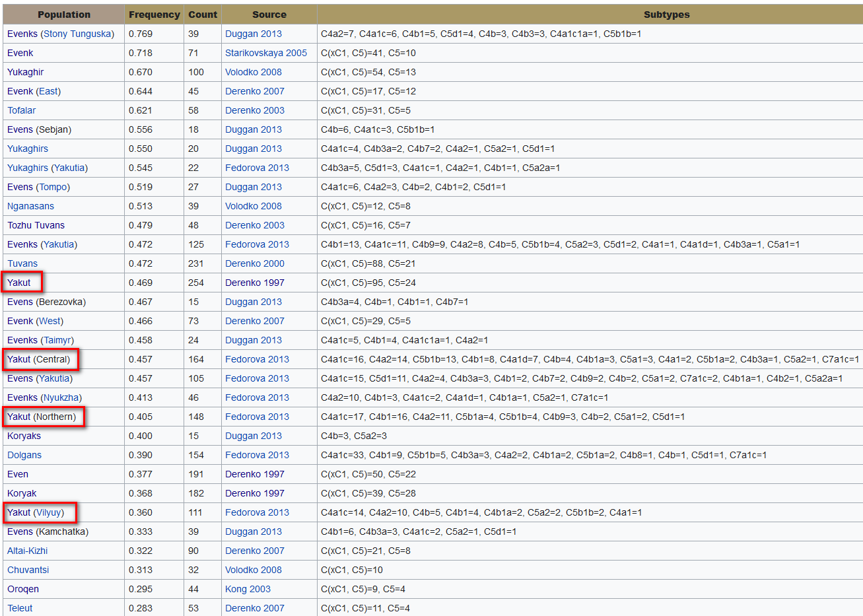Open the Altai-Kizhi population link
This screenshot has height=616, width=863.
point(28,551)
